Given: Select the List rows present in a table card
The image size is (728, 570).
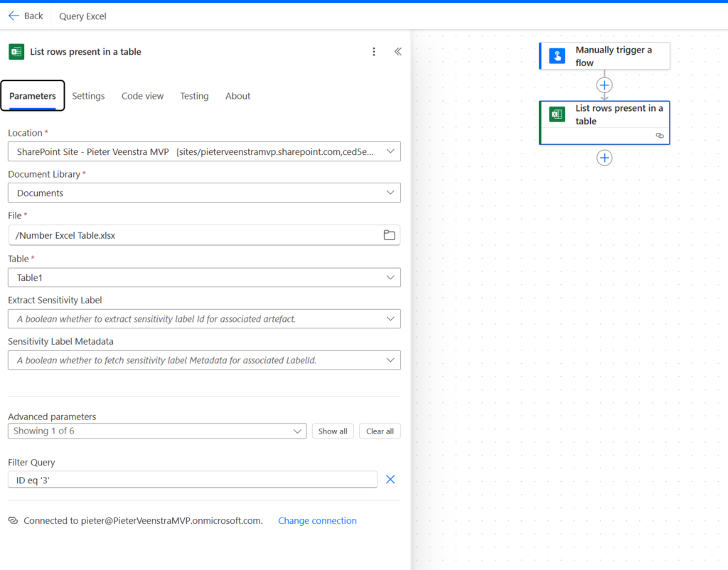Looking at the screenshot, I should [604, 122].
